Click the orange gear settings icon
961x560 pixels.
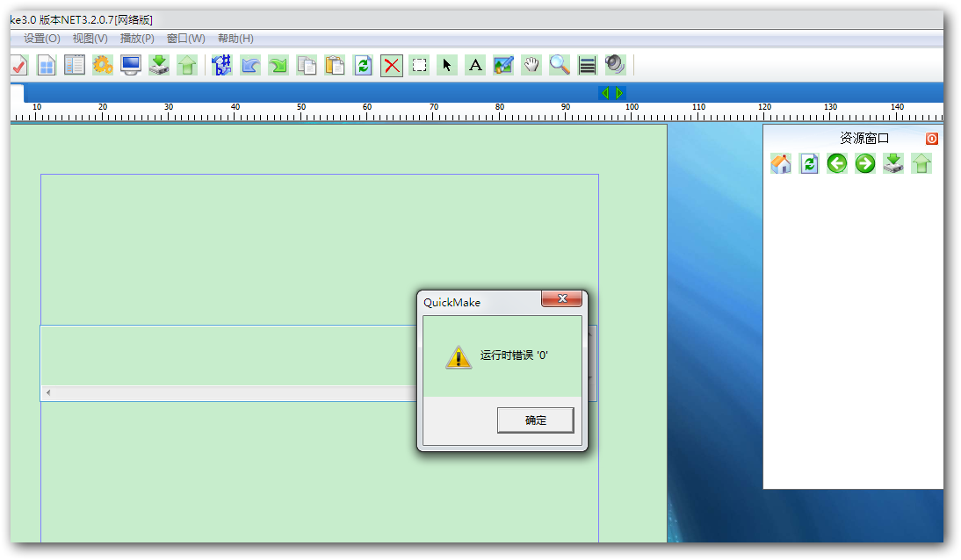(103, 65)
